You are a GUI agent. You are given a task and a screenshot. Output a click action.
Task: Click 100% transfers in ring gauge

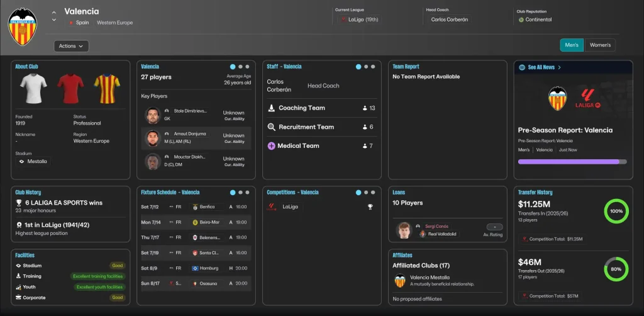coord(616,212)
